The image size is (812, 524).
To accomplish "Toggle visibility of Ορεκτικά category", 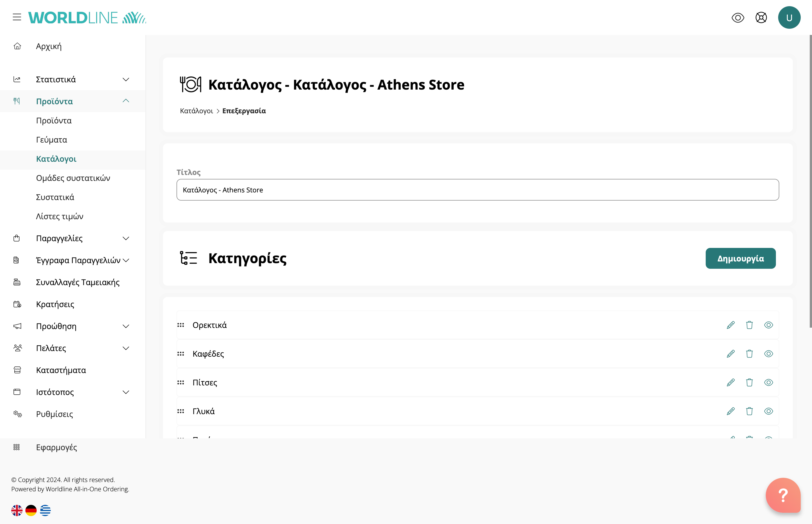I will pos(768,325).
